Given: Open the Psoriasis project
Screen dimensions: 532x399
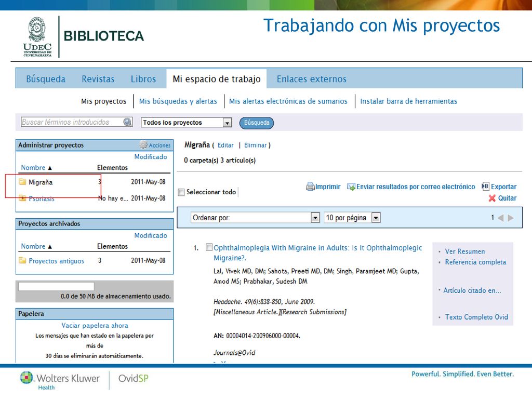Looking at the screenshot, I should 42,198.
